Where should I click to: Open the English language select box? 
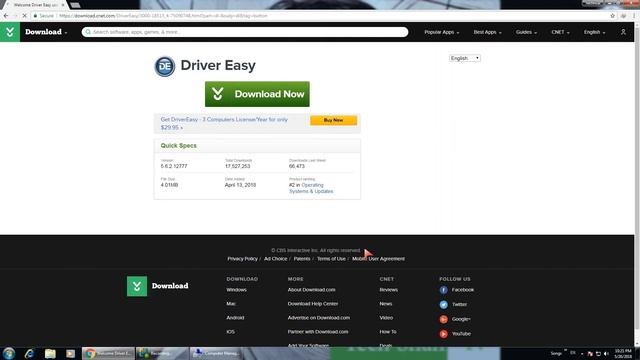pyautogui.click(x=465, y=58)
